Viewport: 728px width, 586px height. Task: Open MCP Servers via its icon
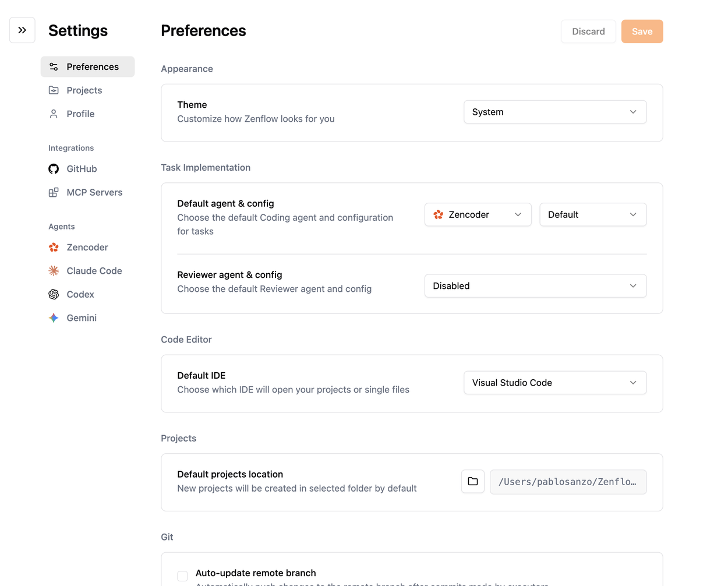coord(54,192)
